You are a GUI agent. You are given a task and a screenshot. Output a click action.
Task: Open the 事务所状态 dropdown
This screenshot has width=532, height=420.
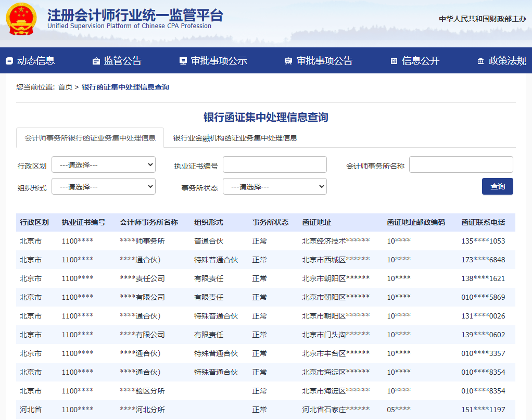tap(274, 187)
